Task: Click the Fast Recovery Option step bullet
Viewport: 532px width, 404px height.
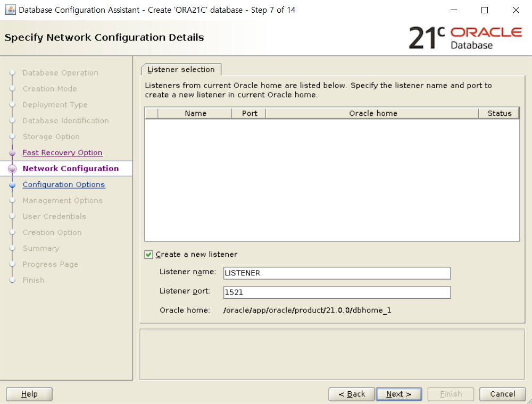Action: point(12,153)
